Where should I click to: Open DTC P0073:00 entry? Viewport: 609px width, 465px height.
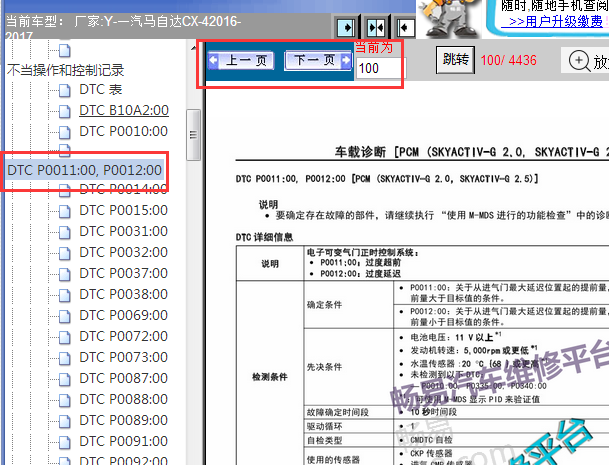coord(124,357)
